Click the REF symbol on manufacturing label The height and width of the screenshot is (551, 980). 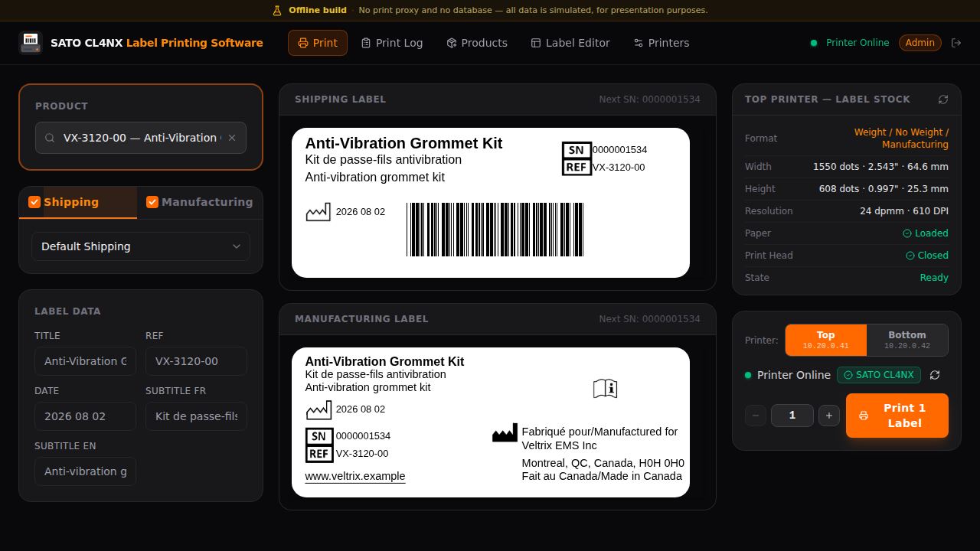click(x=319, y=454)
